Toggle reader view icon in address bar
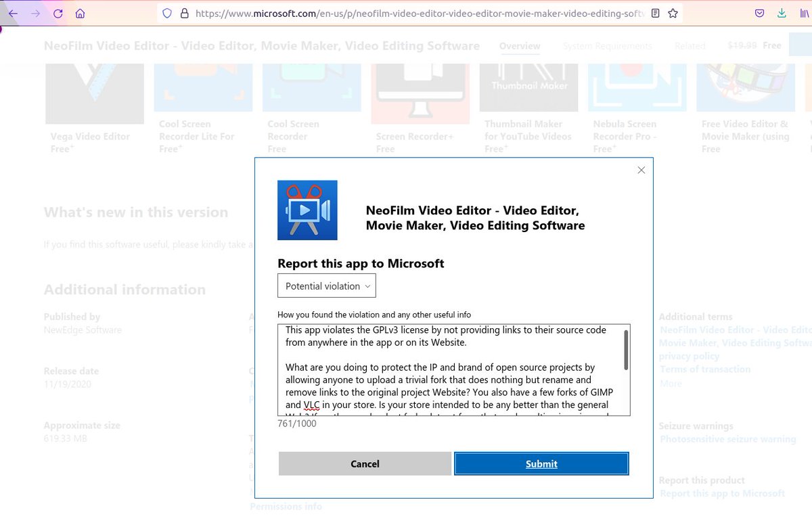The height and width of the screenshot is (521, 812). tap(655, 13)
